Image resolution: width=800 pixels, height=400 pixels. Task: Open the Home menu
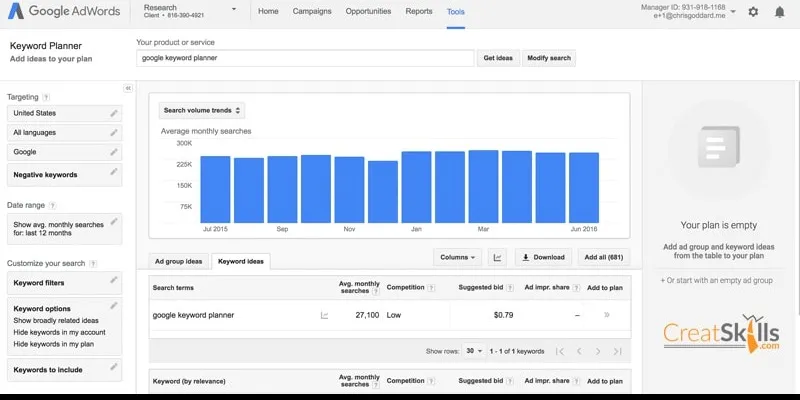coord(268,11)
